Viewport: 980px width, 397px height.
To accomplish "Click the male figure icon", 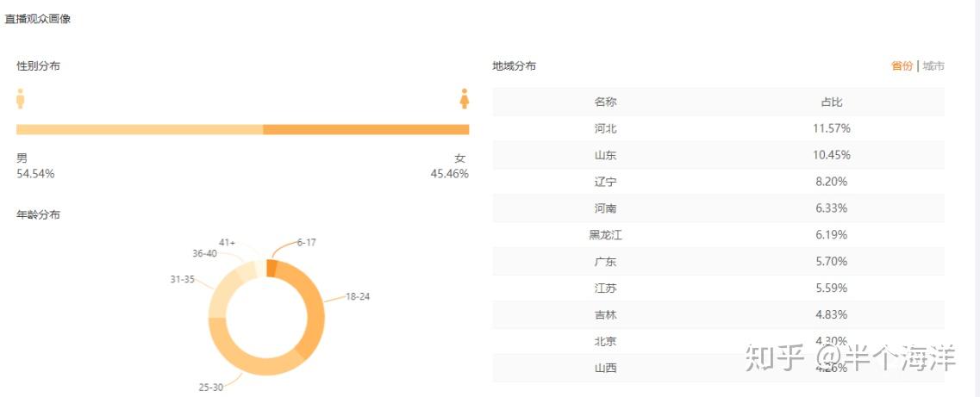I will pyautogui.click(x=20, y=98).
